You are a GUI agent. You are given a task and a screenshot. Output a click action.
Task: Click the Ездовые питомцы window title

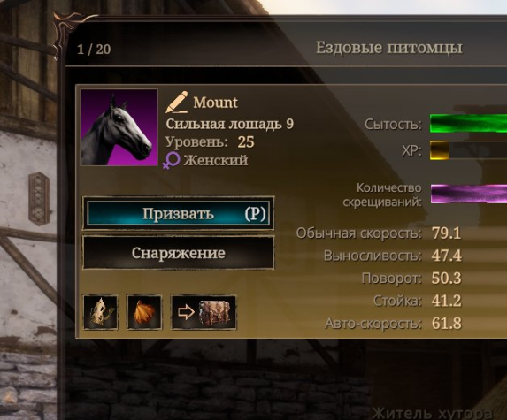click(389, 48)
